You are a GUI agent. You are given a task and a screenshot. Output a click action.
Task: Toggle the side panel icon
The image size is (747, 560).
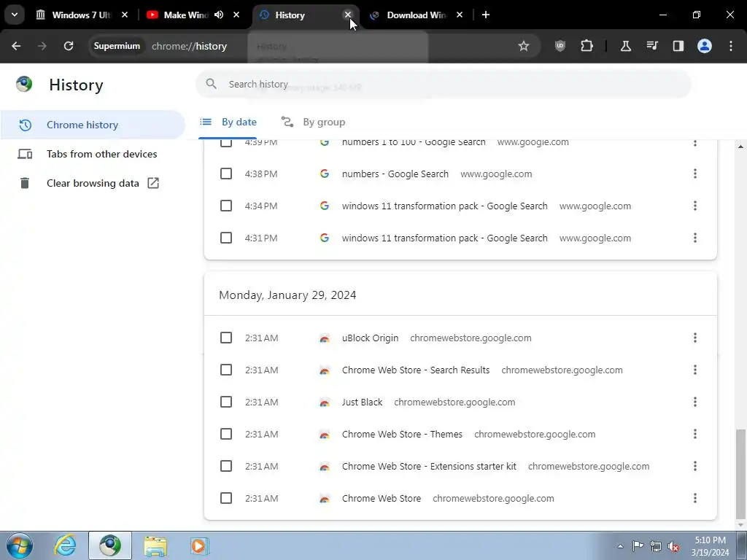click(678, 46)
